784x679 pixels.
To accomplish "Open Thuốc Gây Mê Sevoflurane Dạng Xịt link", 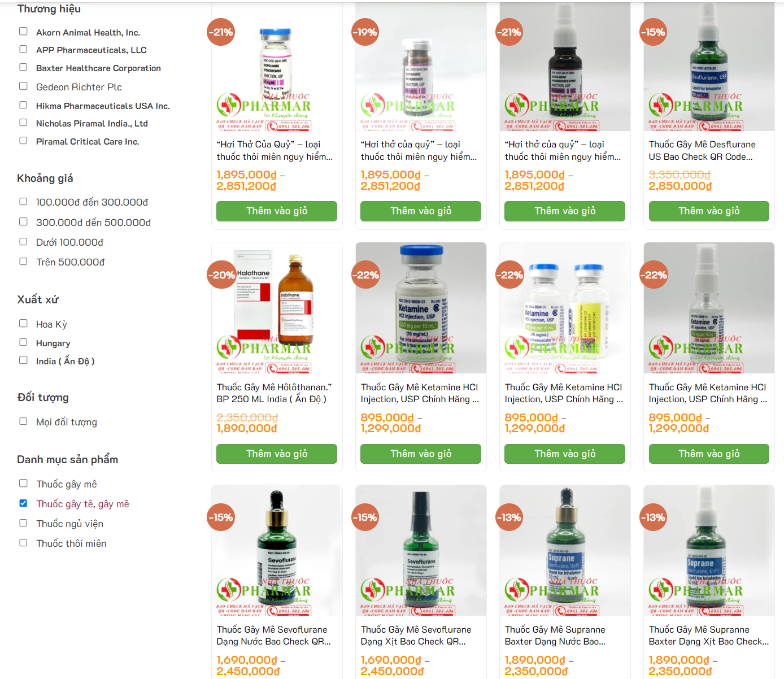I will coord(416,636).
